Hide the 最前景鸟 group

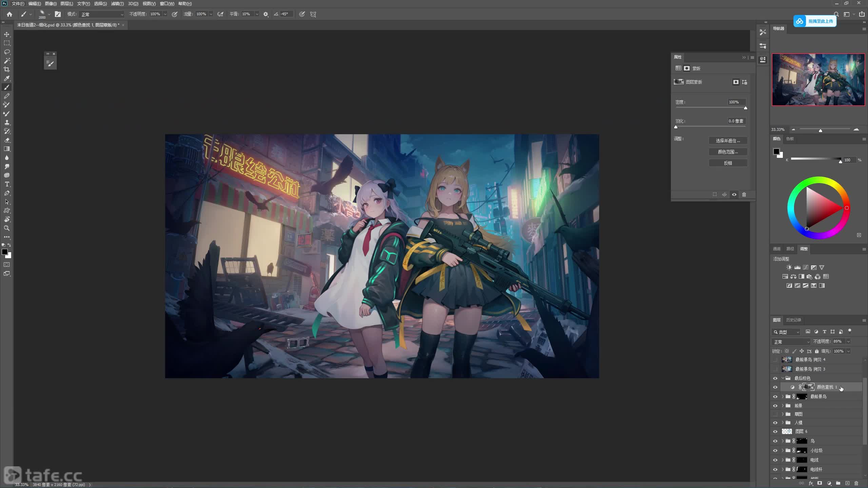click(775, 396)
